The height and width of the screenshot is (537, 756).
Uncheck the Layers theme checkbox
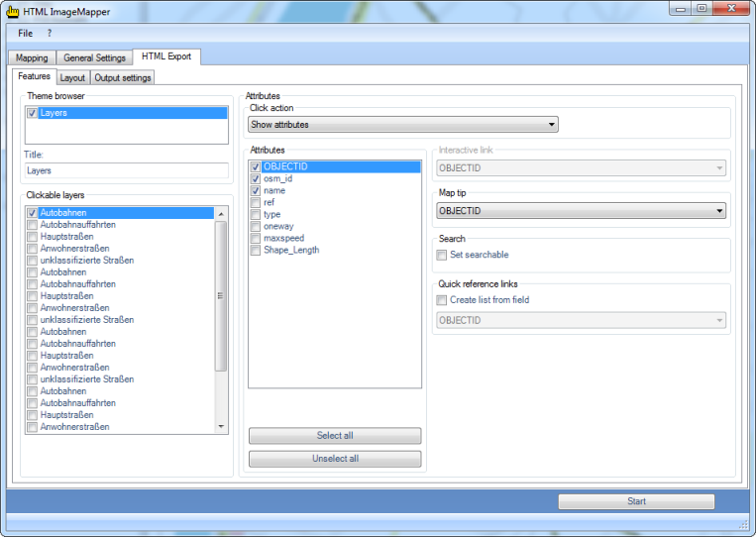click(x=33, y=114)
